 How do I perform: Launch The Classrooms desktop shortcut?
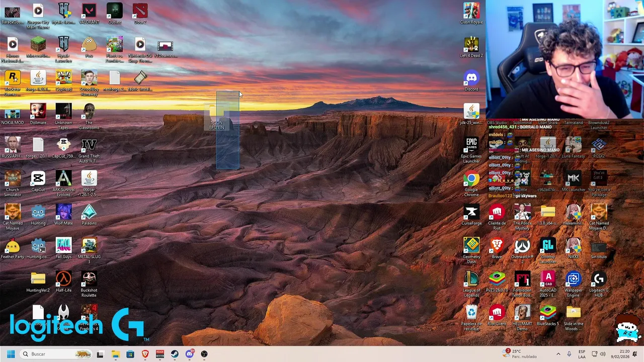89,117
